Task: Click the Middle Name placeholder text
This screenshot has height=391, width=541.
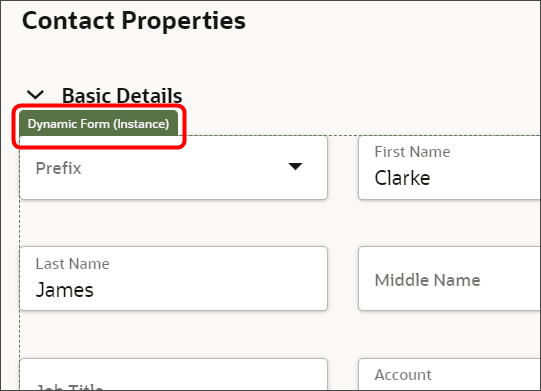Action: click(427, 280)
